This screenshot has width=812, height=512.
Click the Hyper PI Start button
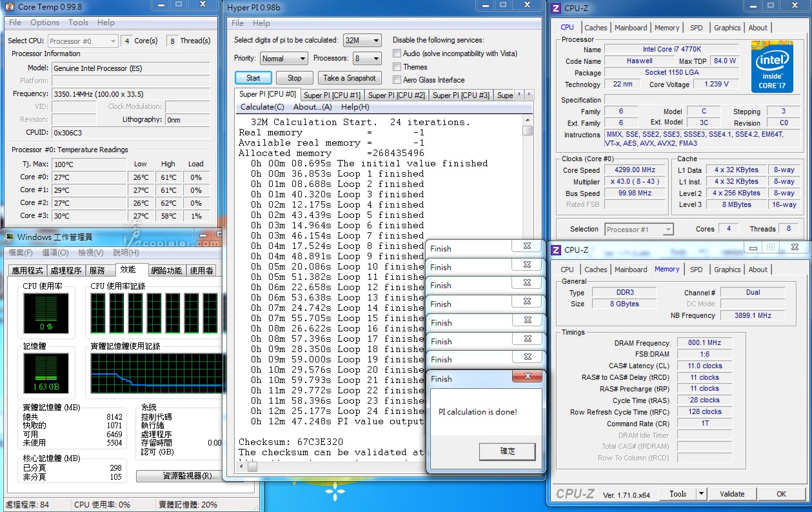coord(253,78)
